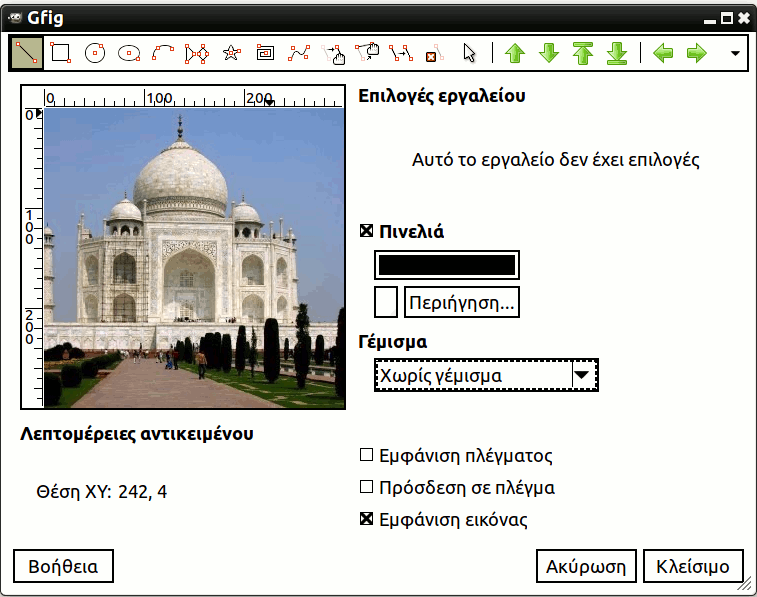Pick the Star shape tool
Image resolution: width=757 pixels, height=597 pixels.
pos(231,53)
